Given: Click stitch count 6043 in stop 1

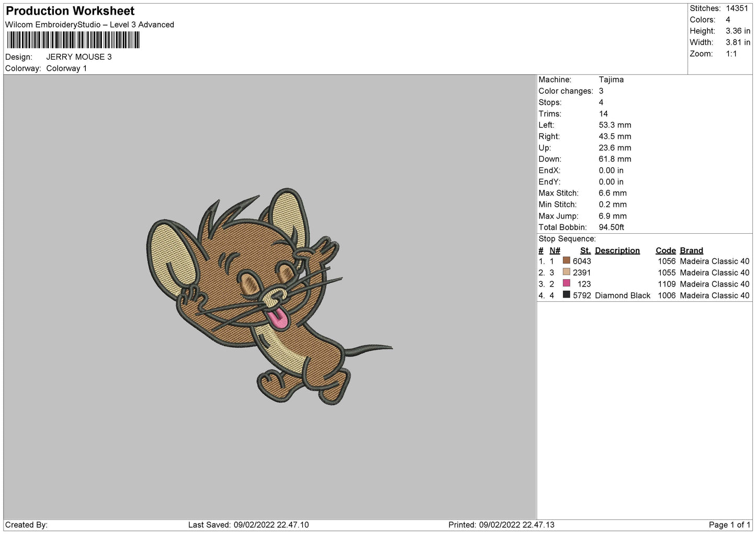Looking at the screenshot, I should click(x=582, y=261).
